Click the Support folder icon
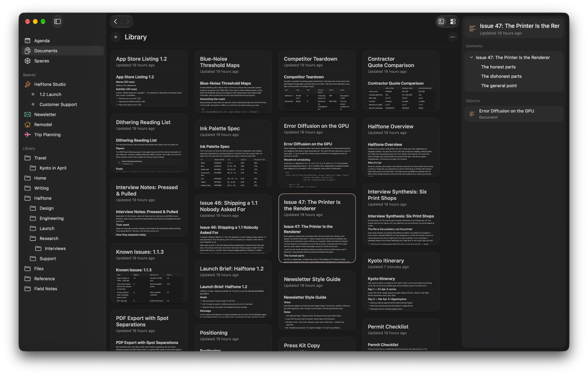The width and height of the screenshot is (588, 376). 33,258
